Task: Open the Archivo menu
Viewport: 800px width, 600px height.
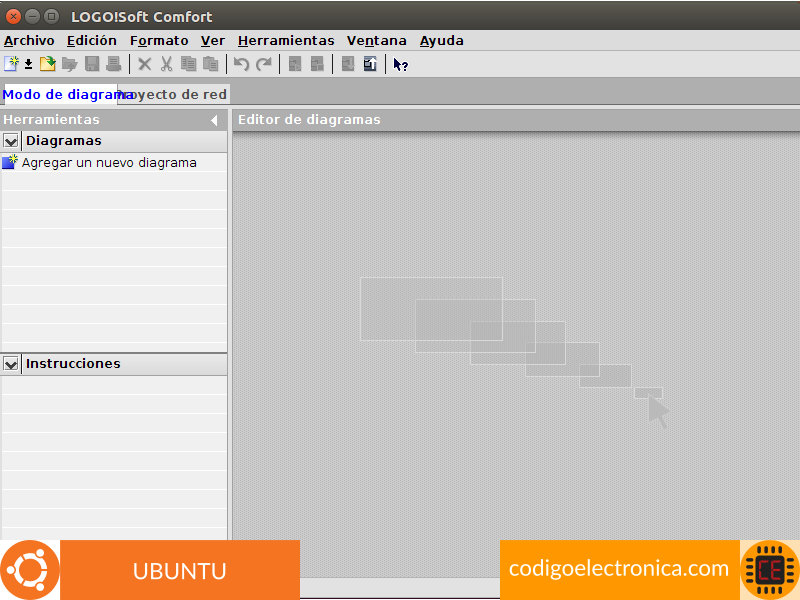Action: [29, 41]
